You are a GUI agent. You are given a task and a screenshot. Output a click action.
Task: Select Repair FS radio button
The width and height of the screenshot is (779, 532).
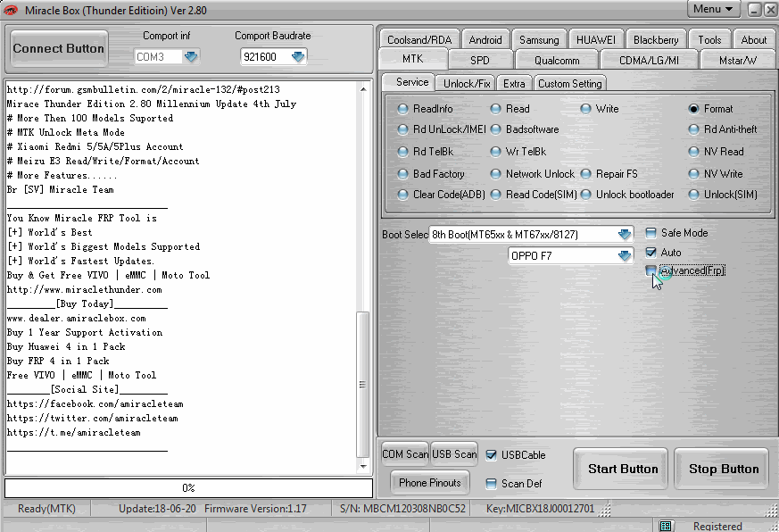click(x=585, y=174)
